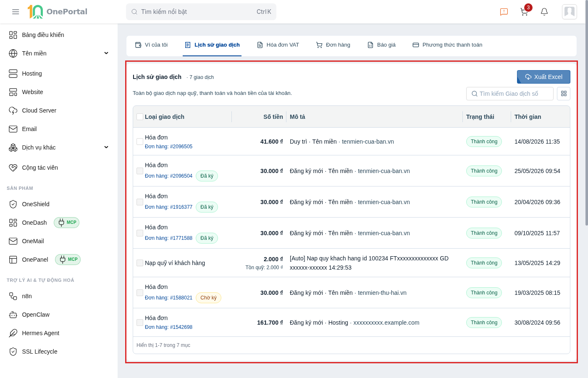Screen dimensions: 588x378
Task: Click the MCP badge next to OneDash
Action: pyautogui.click(x=67, y=223)
